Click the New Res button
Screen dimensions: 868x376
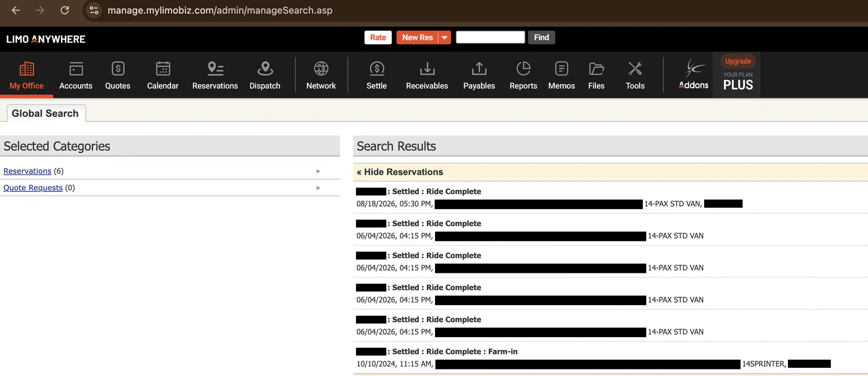pyautogui.click(x=417, y=37)
